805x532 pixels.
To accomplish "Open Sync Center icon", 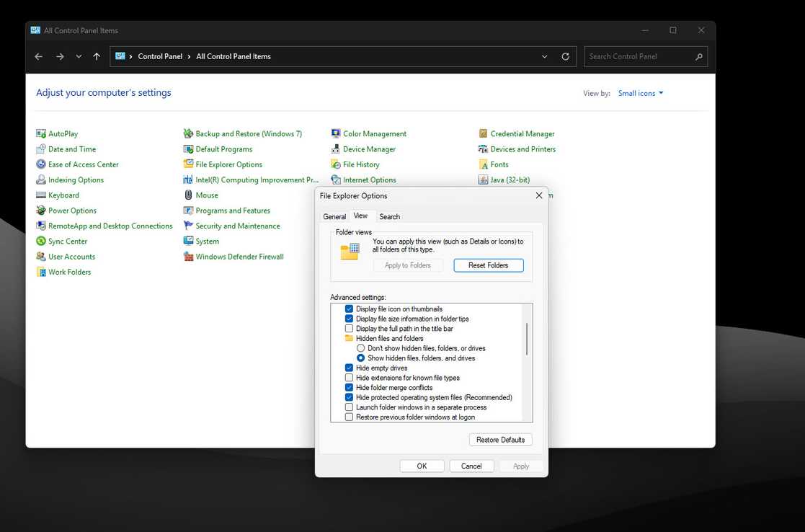I will pos(41,242).
